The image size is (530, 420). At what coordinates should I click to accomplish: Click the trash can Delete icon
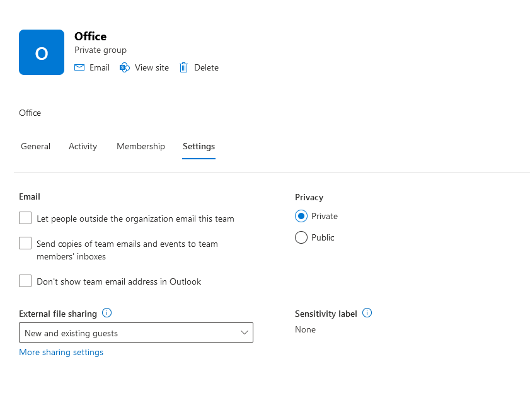pos(183,67)
